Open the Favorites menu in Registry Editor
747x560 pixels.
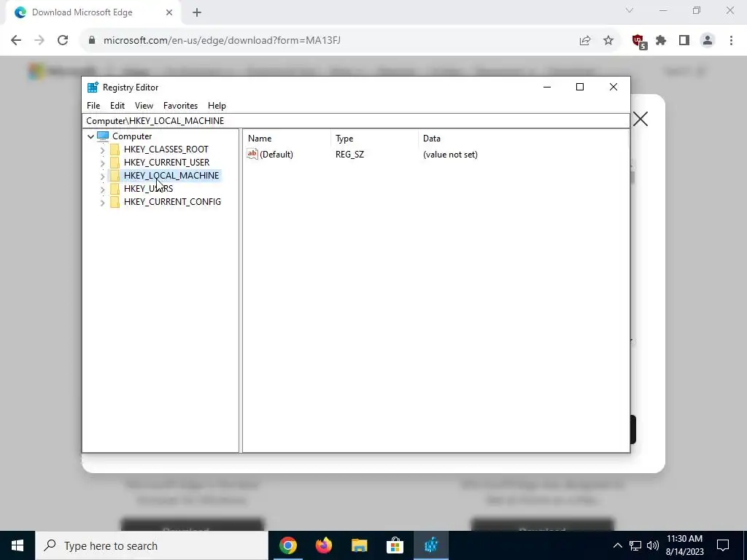click(180, 106)
